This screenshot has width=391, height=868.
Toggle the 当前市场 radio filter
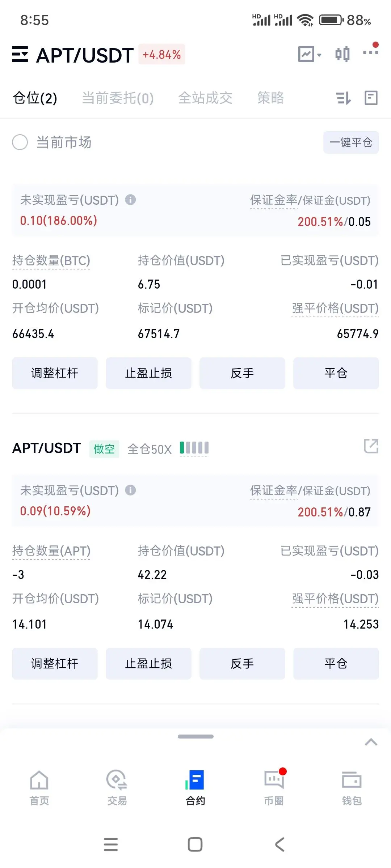coord(20,142)
